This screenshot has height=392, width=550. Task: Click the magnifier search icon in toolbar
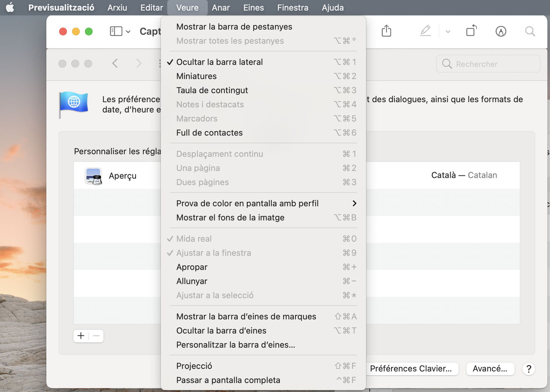pyautogui.click(x=530, y=31)
